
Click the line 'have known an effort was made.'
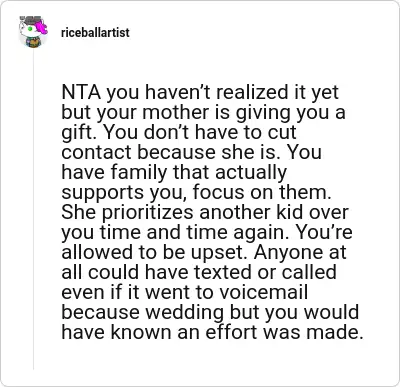[x=212, y=332]
